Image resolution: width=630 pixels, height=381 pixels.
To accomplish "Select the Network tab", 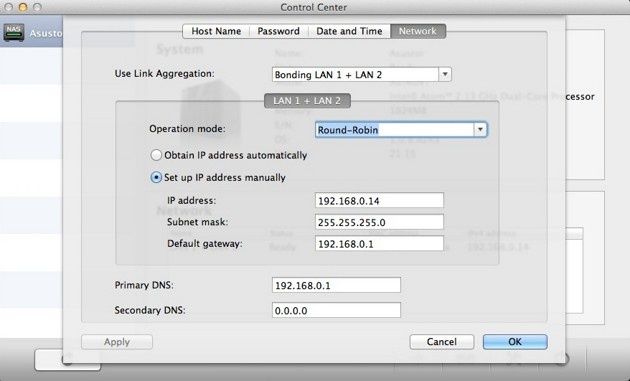I will click(418, 31).
